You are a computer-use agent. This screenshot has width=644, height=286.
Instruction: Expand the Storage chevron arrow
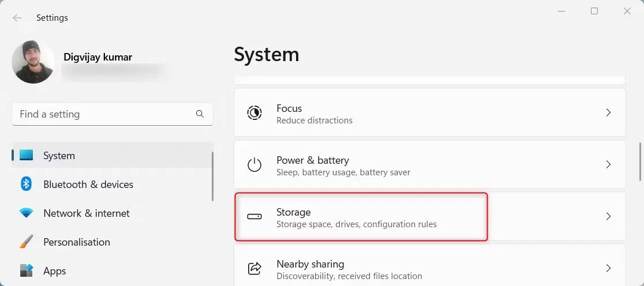(x=608, y=217)
